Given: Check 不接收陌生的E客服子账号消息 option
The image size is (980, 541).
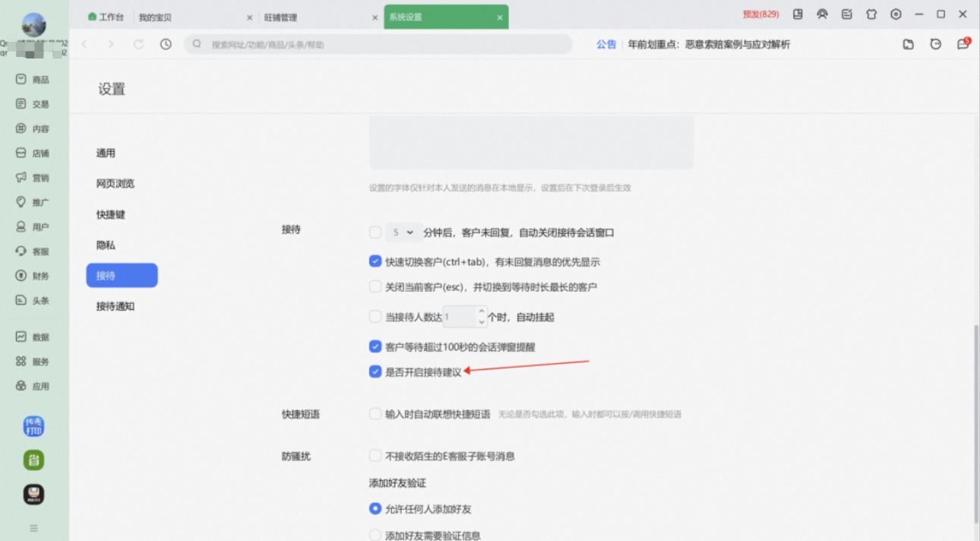Looking at the screenshot, I should [375, 456].
